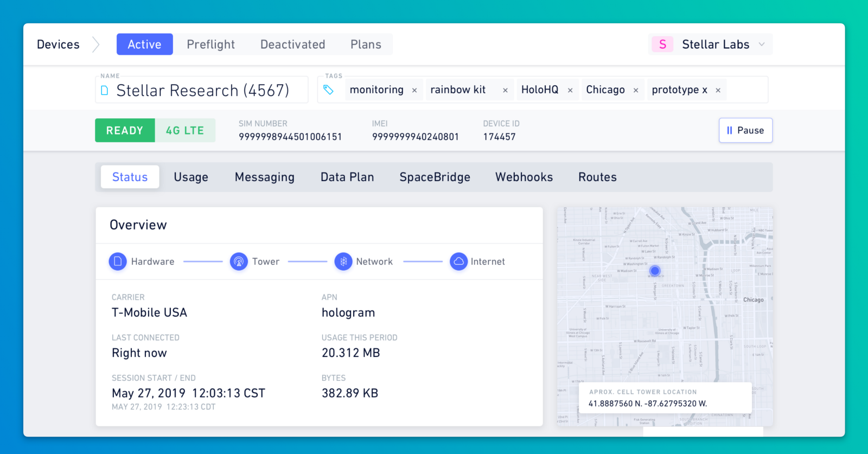Click the Chicago label on the map
Image resolution: width=868 pixels, height=454 pixels.
(x=753, y=299)
